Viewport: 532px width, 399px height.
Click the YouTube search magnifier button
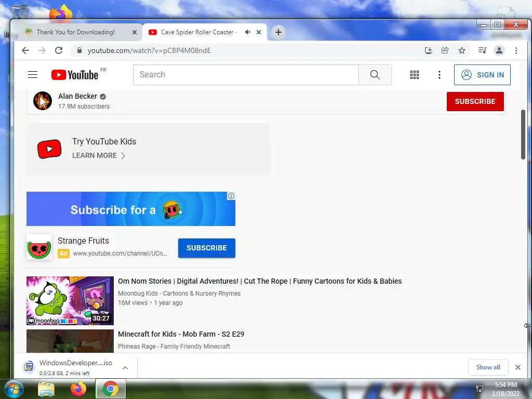coord(375,75)
